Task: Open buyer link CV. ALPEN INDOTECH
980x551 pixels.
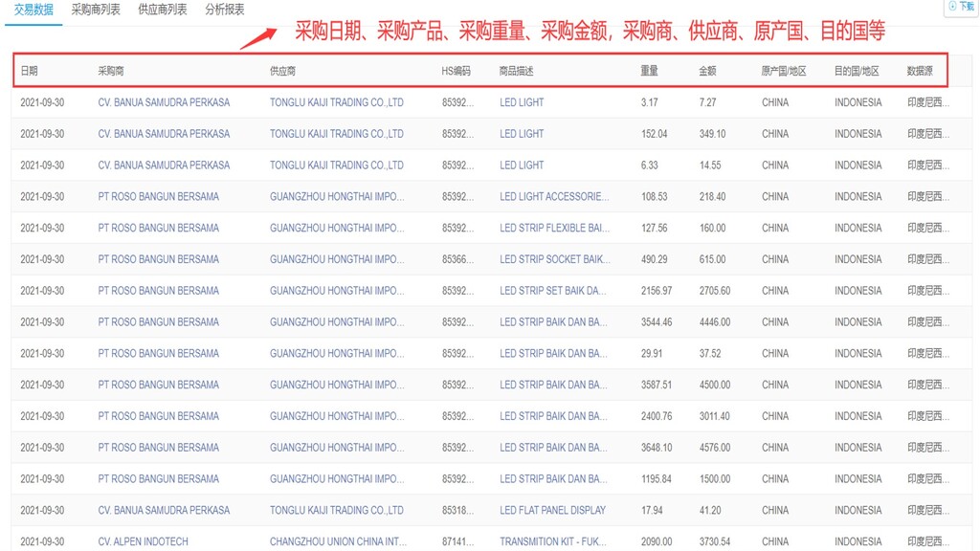Action: click(x=143, y=541)
